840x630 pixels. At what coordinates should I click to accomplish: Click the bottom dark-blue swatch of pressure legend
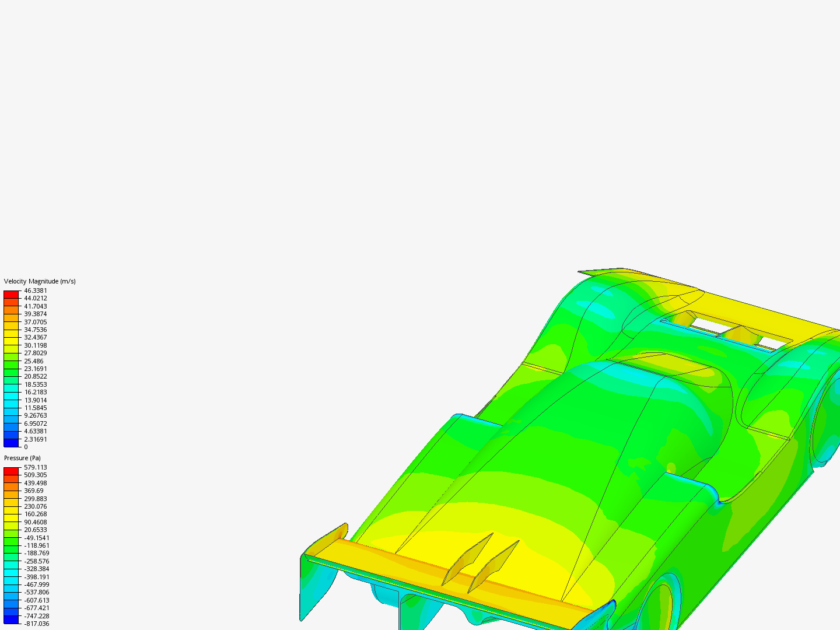coord(11,619)
